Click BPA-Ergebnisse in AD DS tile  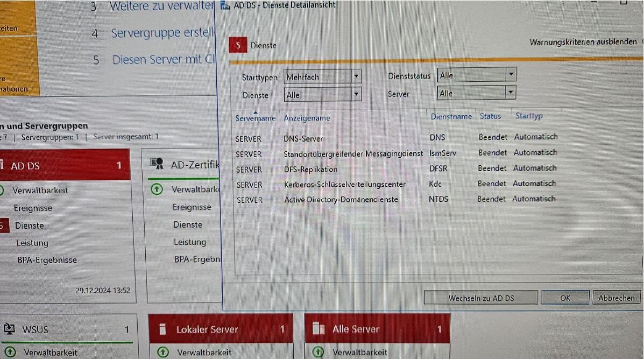tap(47, 260)
